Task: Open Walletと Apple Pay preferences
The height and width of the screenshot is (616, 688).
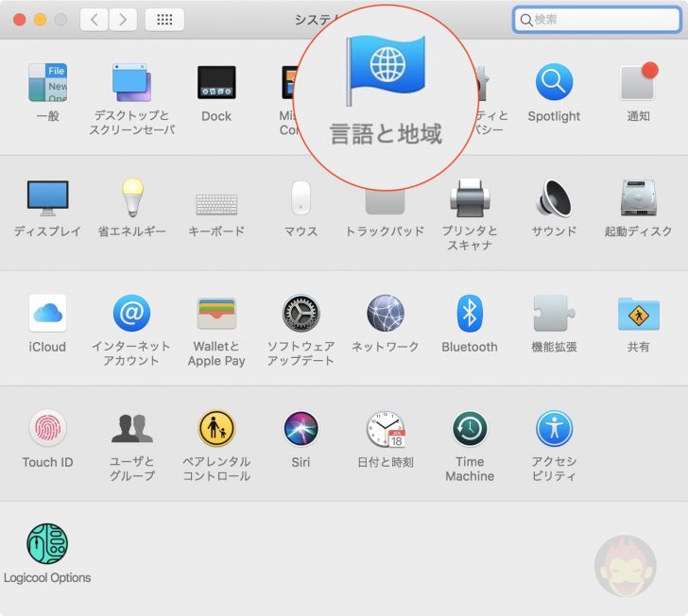Action: tap(216, 314)
